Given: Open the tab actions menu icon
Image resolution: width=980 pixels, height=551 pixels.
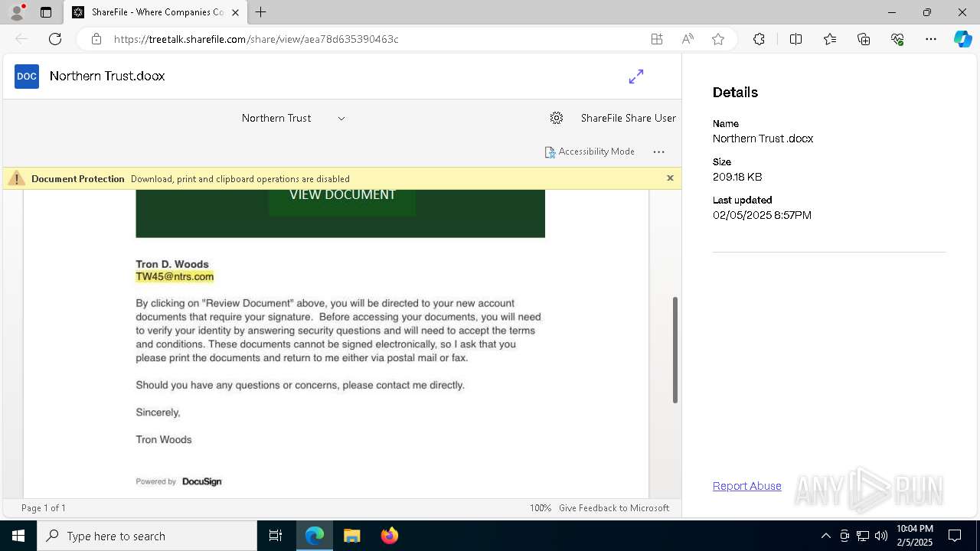Looking at the screenshot, I should [x=46, y=12].
